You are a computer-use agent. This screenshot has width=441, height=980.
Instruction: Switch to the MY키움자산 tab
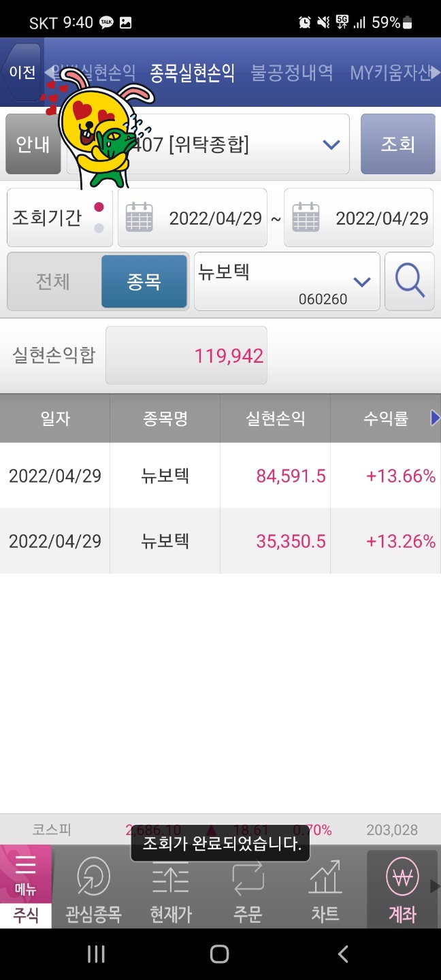point(391,73)
